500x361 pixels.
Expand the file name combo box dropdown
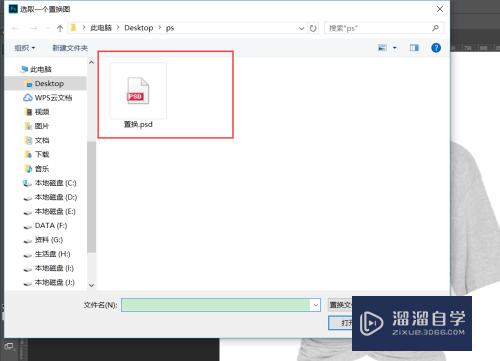click(x=315, y=305)
